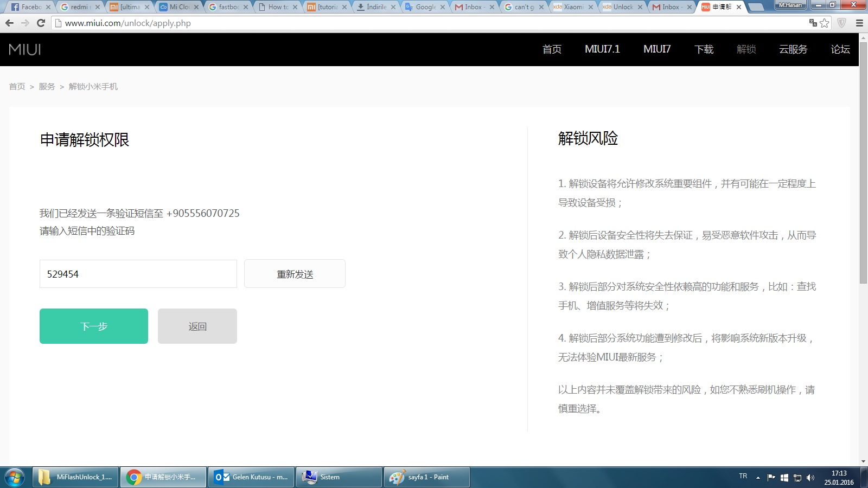
Task: Click the M.Hasan profile button
Action: (790, 5)
